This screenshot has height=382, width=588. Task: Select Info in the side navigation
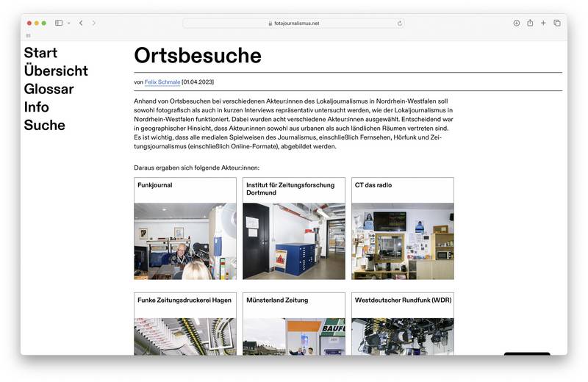coord(36,107)
